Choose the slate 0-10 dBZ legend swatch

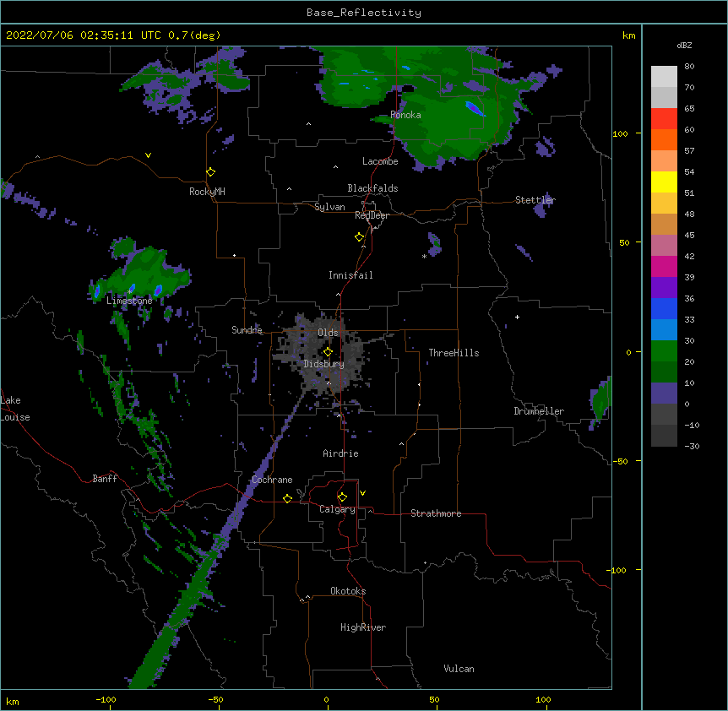[x=664, y=393]
